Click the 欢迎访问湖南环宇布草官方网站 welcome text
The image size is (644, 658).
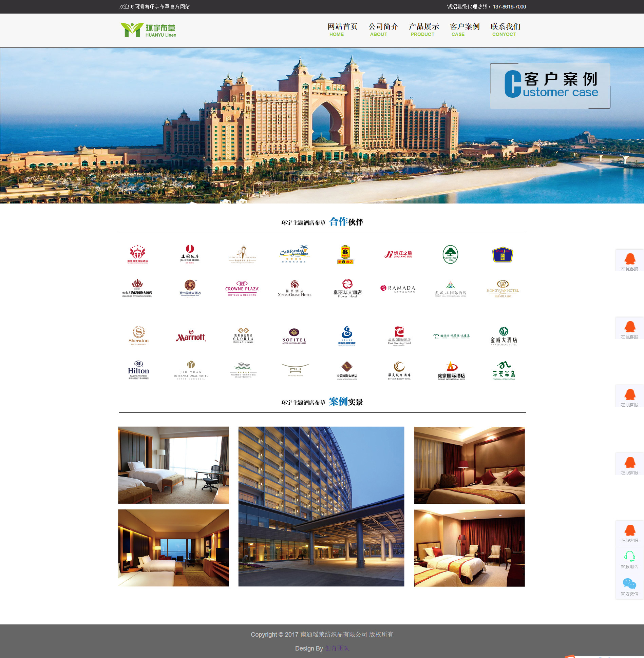(154, 7)
